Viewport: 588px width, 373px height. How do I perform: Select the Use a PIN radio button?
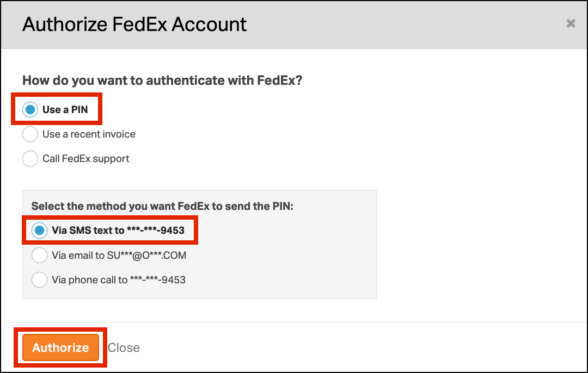(x=30, y=110)
